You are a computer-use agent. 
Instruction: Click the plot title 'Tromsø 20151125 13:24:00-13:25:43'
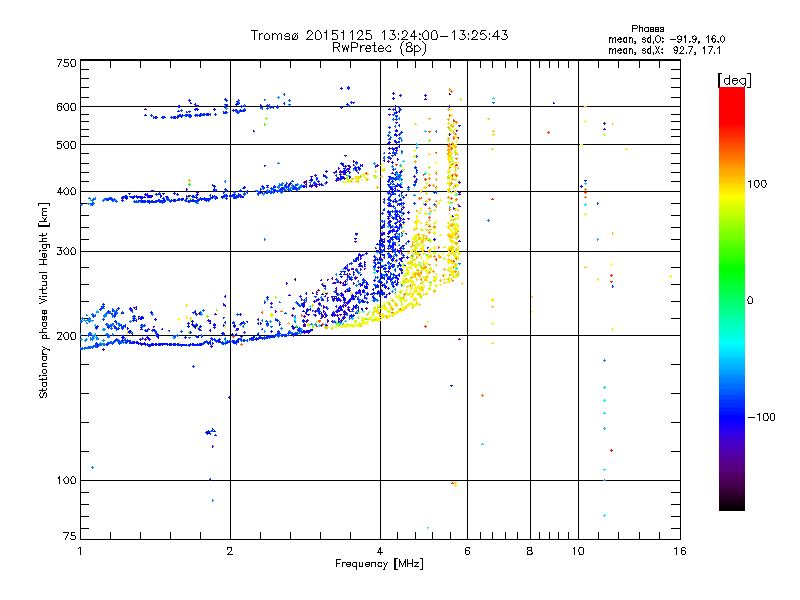pyautogui.click(x=379, y=35)
